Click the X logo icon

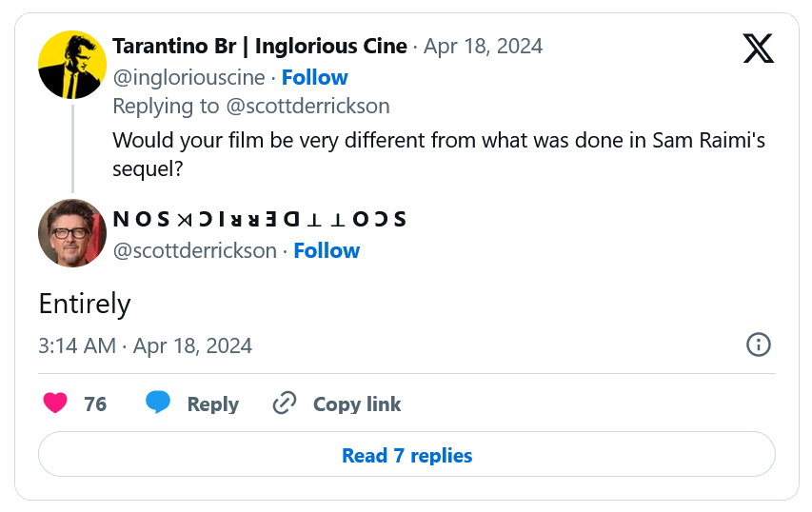(758, 49)
